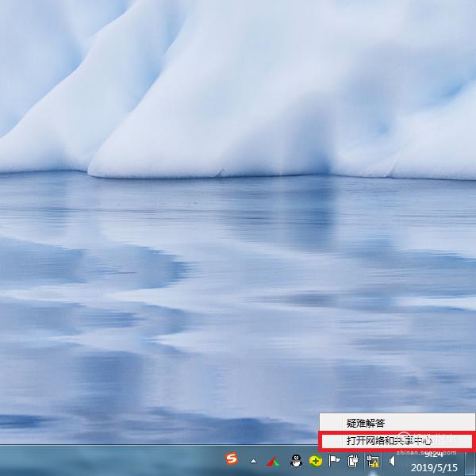
Task: Click the power plug battery tray icon
Action: pos(353,461)
